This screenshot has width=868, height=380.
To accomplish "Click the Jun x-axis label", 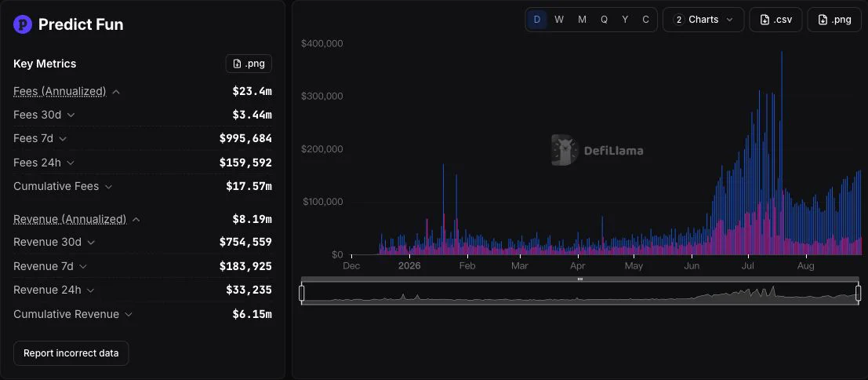I will click(x=692, y=266).
